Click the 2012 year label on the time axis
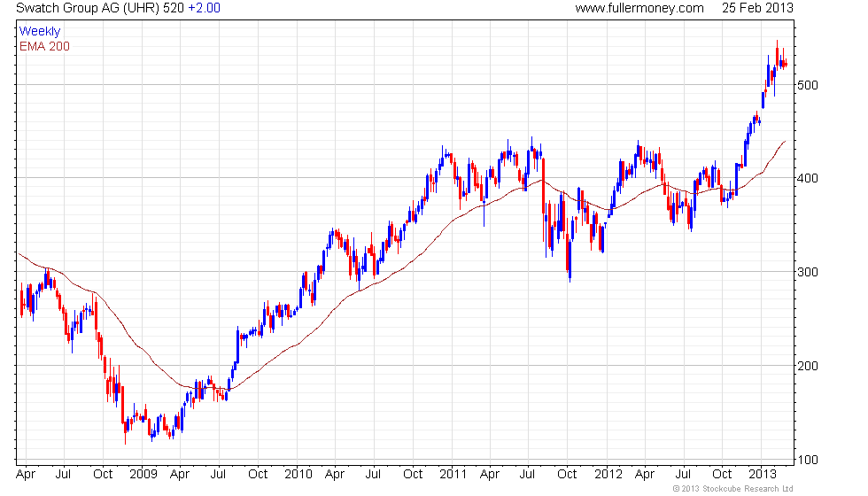 [x=608, y=475]
